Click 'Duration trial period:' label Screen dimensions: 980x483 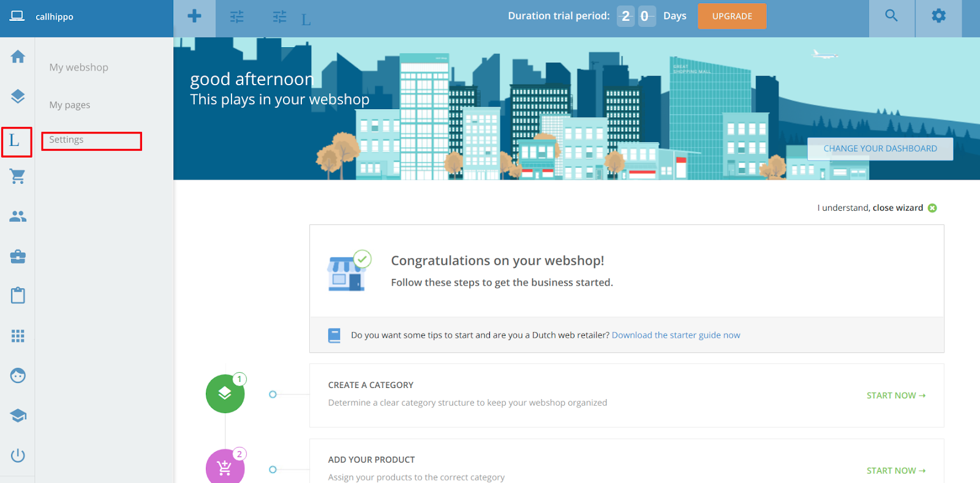point(559,16)
